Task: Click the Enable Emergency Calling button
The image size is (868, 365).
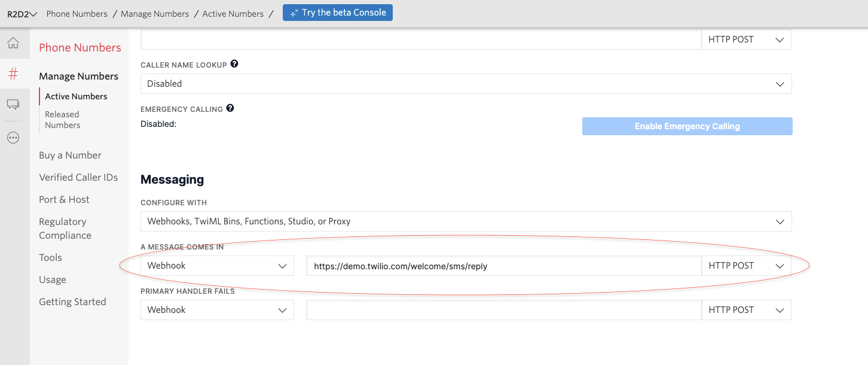Action: click(x=686, y=126)
